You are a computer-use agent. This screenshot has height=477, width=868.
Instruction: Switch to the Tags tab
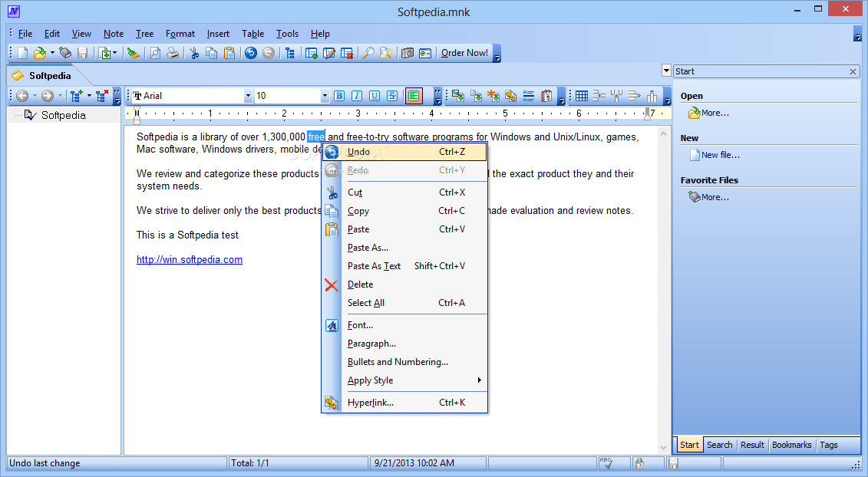[x=829, y=445]
